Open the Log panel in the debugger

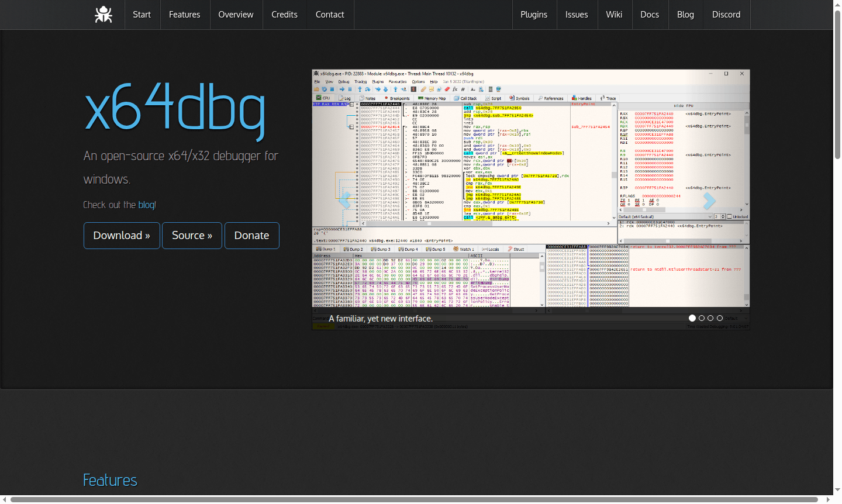pos(344,98)
